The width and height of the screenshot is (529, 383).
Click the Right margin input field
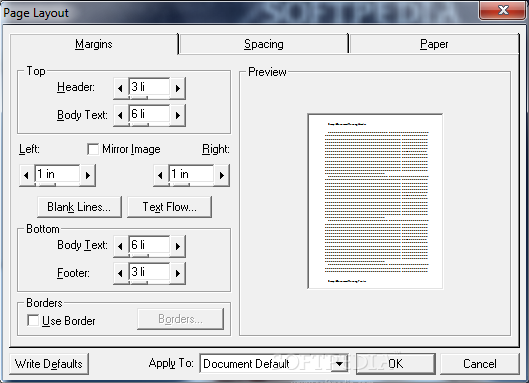point(191,174)
